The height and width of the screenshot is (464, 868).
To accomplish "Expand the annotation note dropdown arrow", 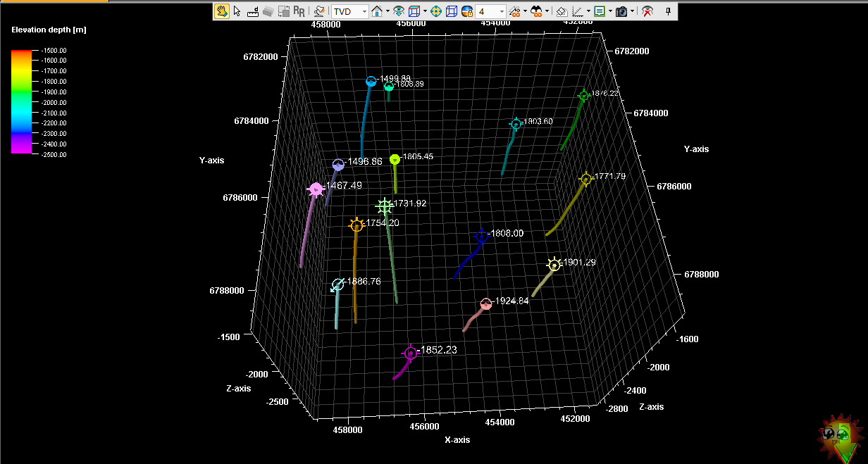I will click(x=610, y=11).
